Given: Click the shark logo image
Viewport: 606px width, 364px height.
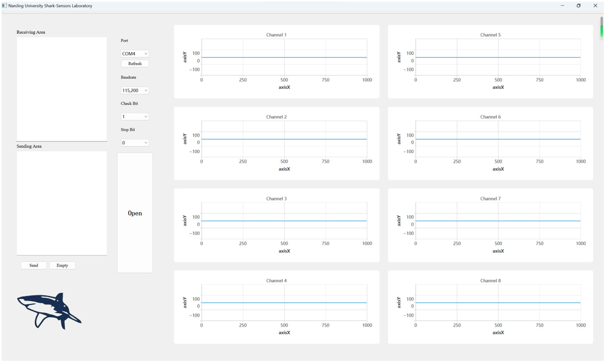Looking at the screenshot, I should pos(49,311).
